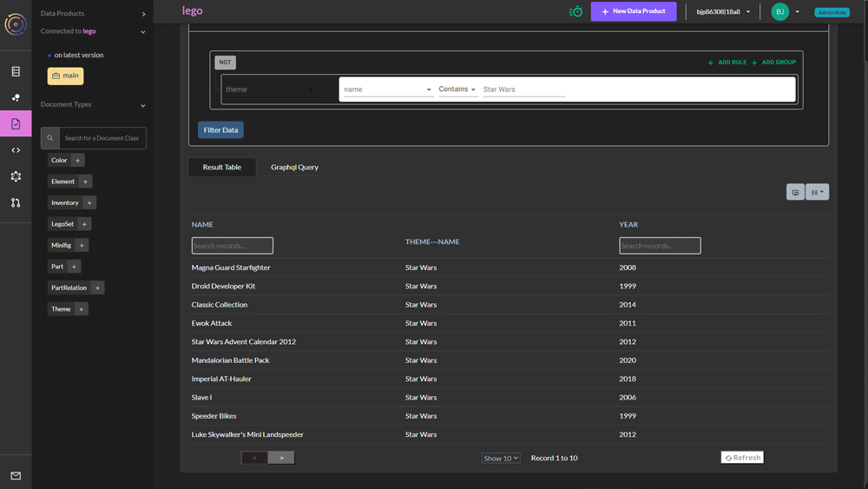
Task: Click the document class search magnifier icon
Action: pos(49,138)
